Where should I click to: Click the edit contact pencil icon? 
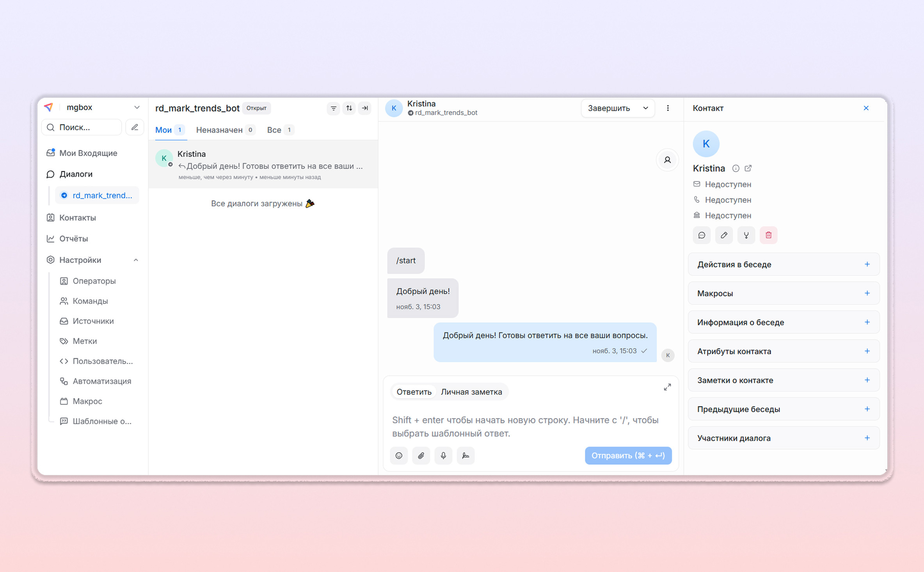(x=724, y=235)
